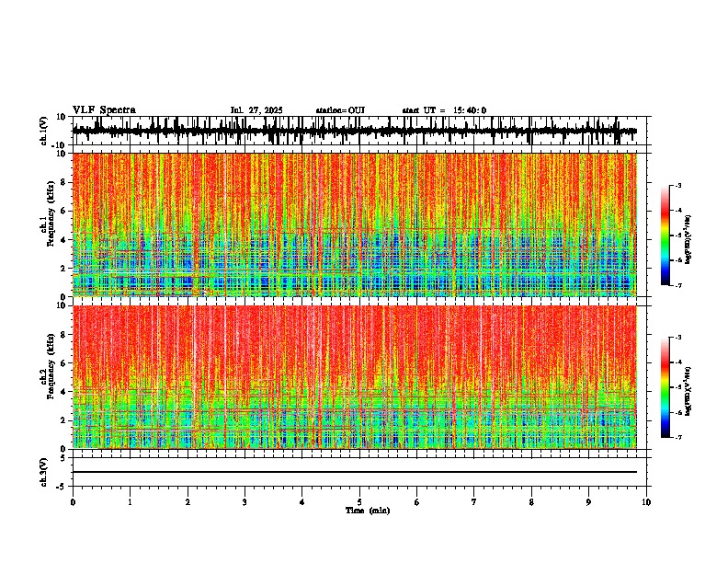Click the time axis tick label "5"

pyautogui.click(x=359, y=502)
